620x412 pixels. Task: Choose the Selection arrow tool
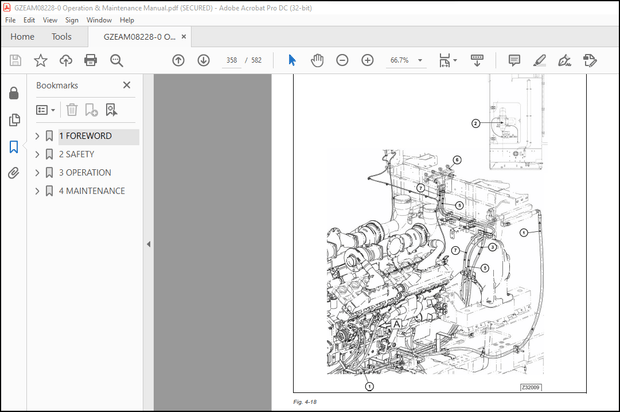pyautogui.click(x=292, y=60)
